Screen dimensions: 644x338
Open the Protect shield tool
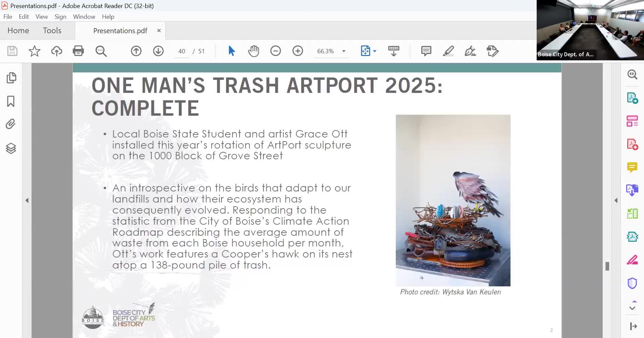pos(632,283)
